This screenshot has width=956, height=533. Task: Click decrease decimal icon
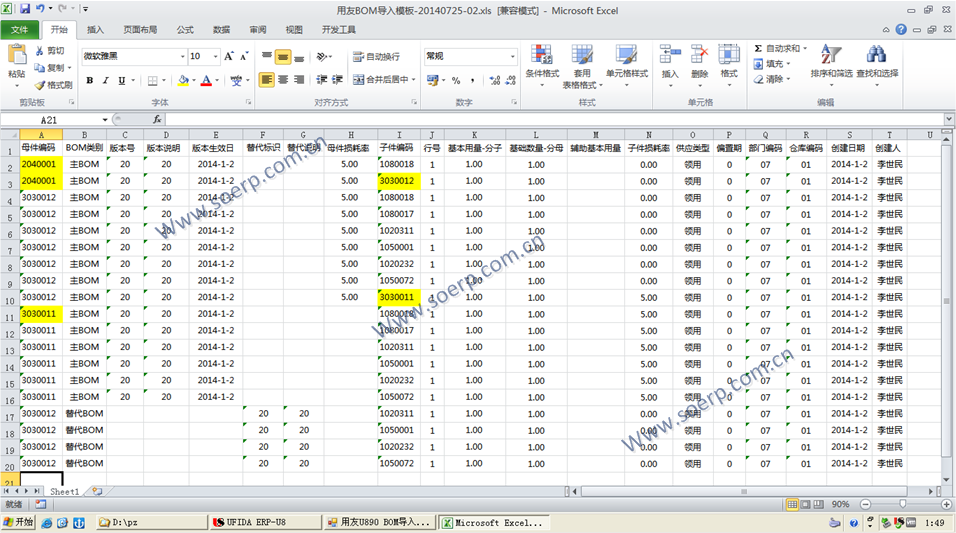[511, 80]
